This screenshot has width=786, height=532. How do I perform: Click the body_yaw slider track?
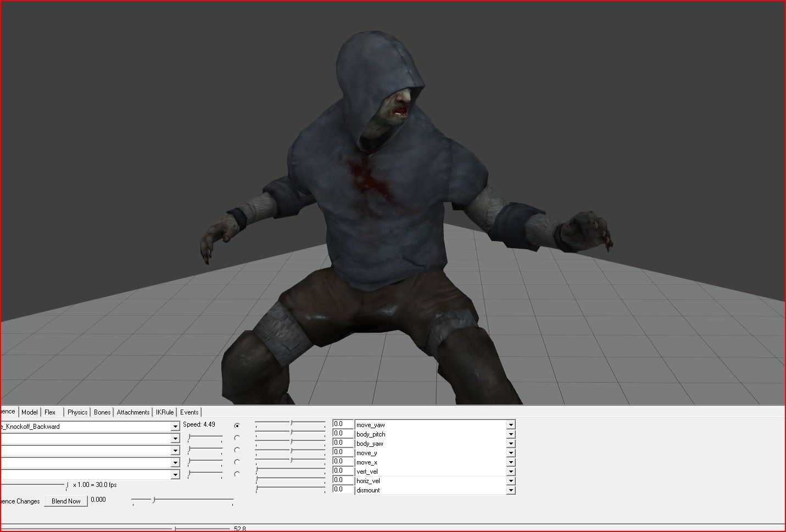[291, 443]
